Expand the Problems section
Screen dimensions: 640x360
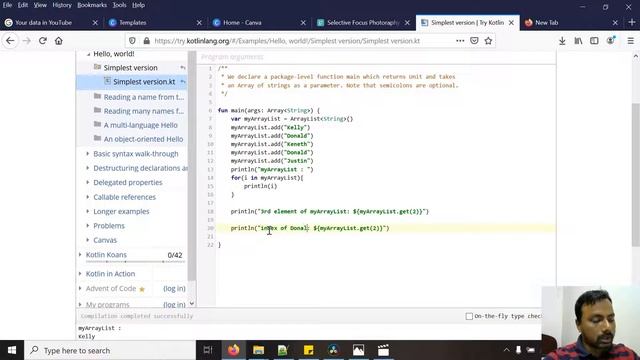click(88, 226)
